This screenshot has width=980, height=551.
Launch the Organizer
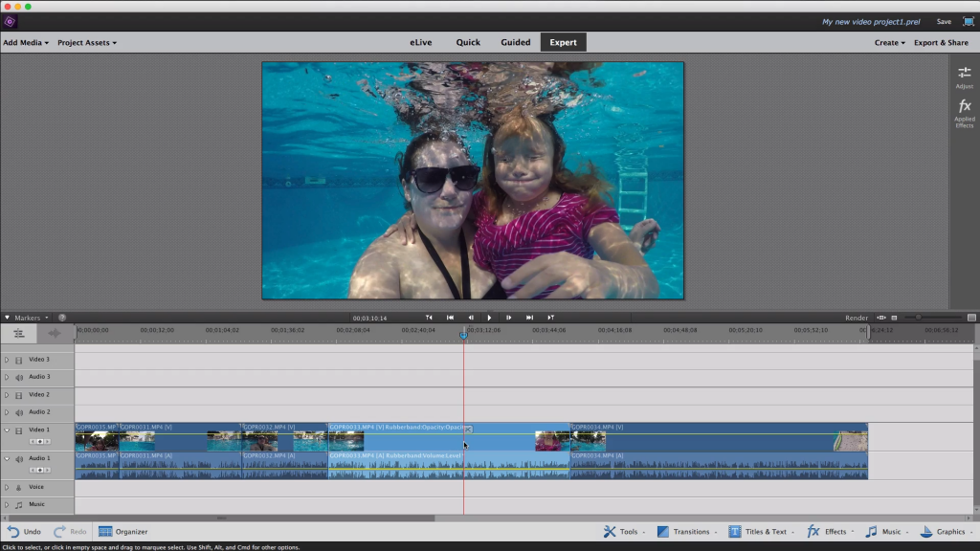click(123, 532)
